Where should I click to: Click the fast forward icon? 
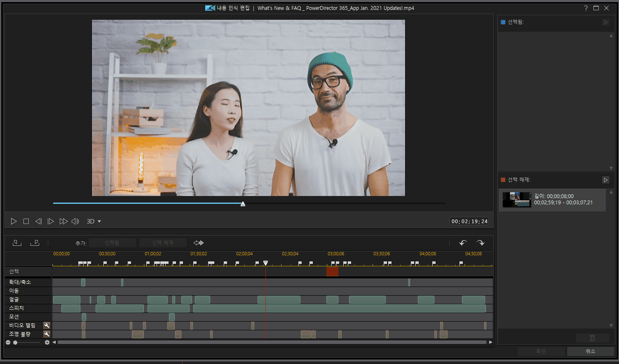click(x=63, y=222)
